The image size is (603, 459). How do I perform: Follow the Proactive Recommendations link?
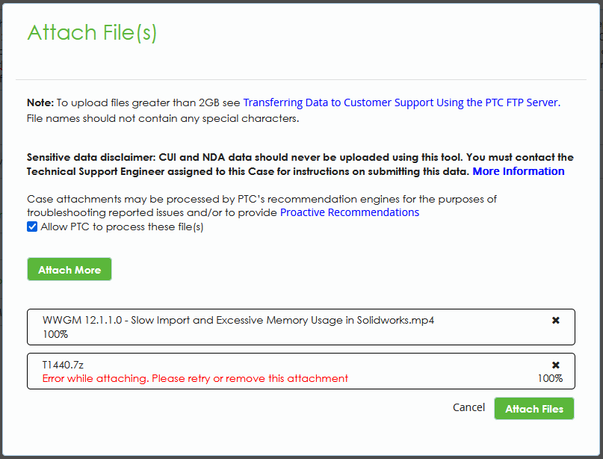(x=349, y=212)
